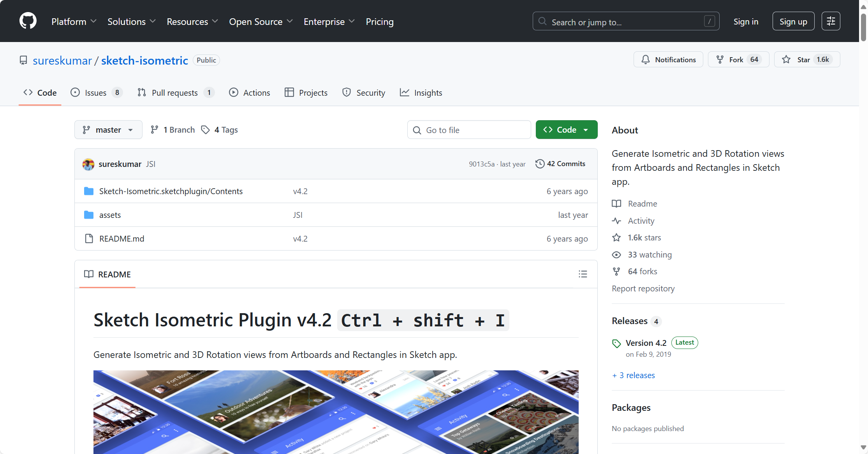868x454 pixels.
Task: Open the Pull requests tab
Action: pyautogui.click(x=175, y=93)
